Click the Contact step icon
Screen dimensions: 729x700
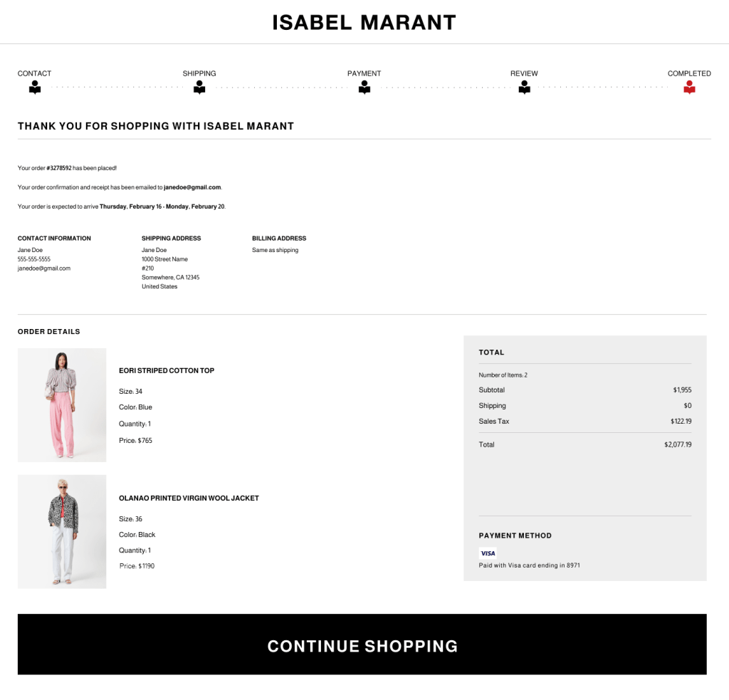pyautogui.click(x=35, y=88)
